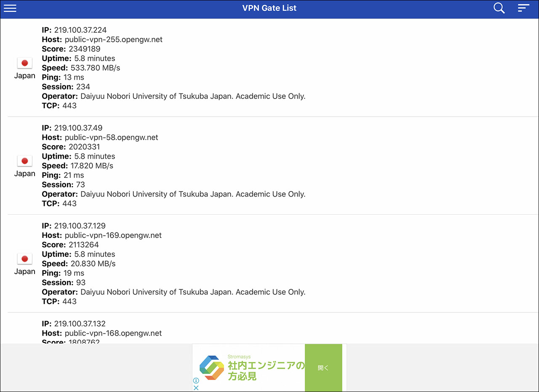The width and height of the screenshot is (539, 392).
Task: Click the Japanese ad text
Action: pos(266,371)
